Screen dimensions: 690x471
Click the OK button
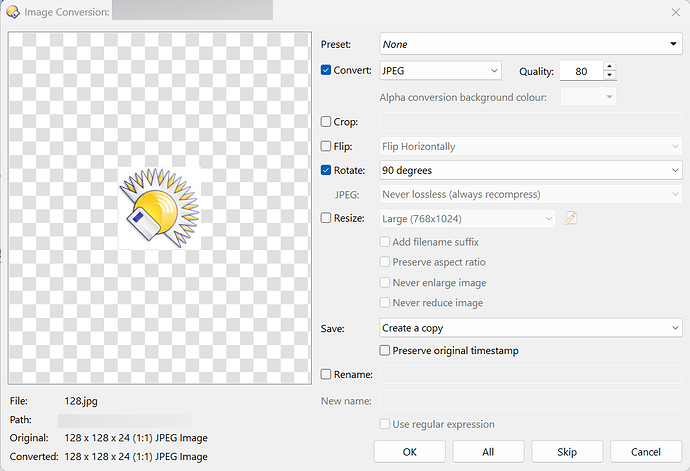coord(409,452)
